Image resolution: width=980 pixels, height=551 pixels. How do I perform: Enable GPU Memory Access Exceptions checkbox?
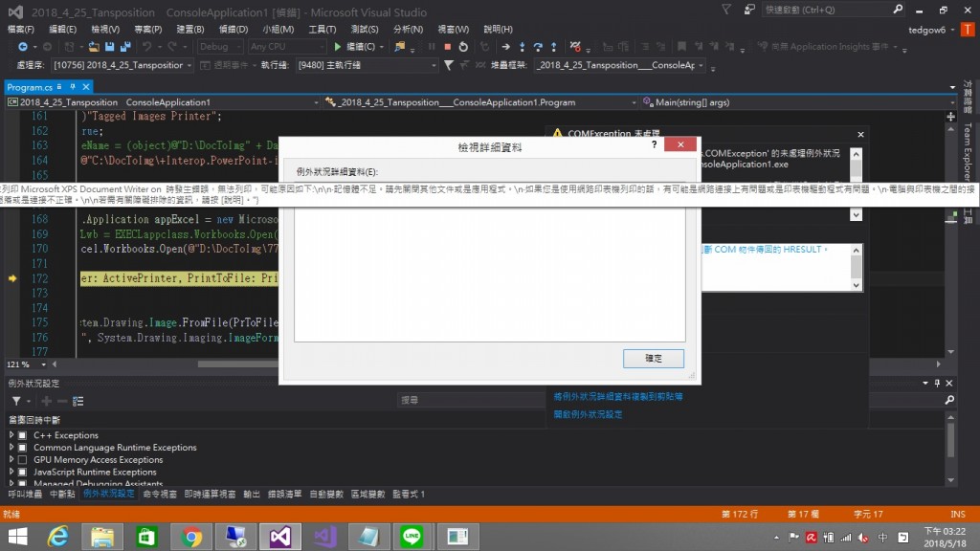coord(23,460)
